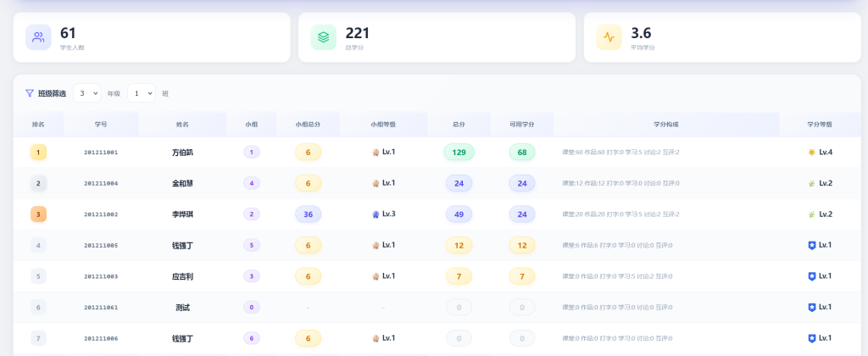
Task: Click the 学分等级 column header
Action: pyautogui.click(x=820, y=125)
